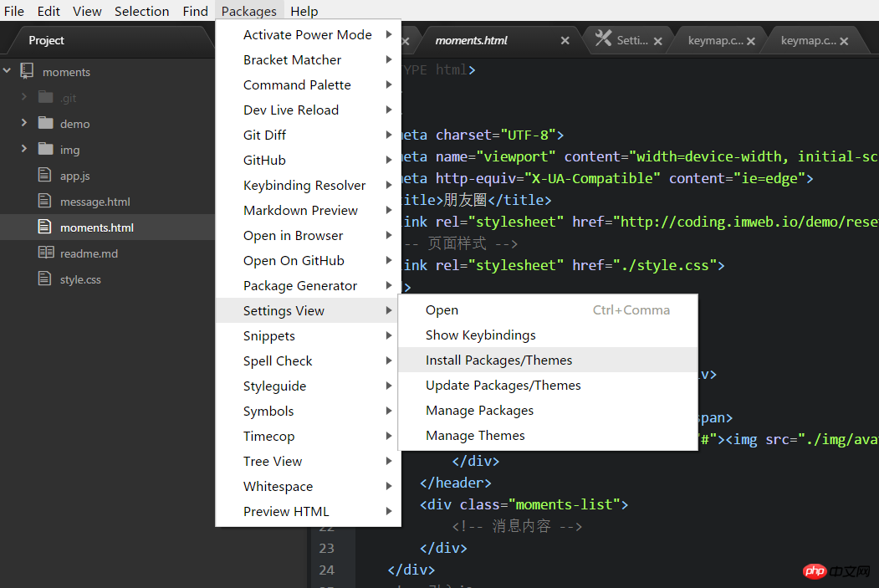The width and height of the screenshot is (879, 588).
Task: Open the File menu
Action: click(14, 11)
